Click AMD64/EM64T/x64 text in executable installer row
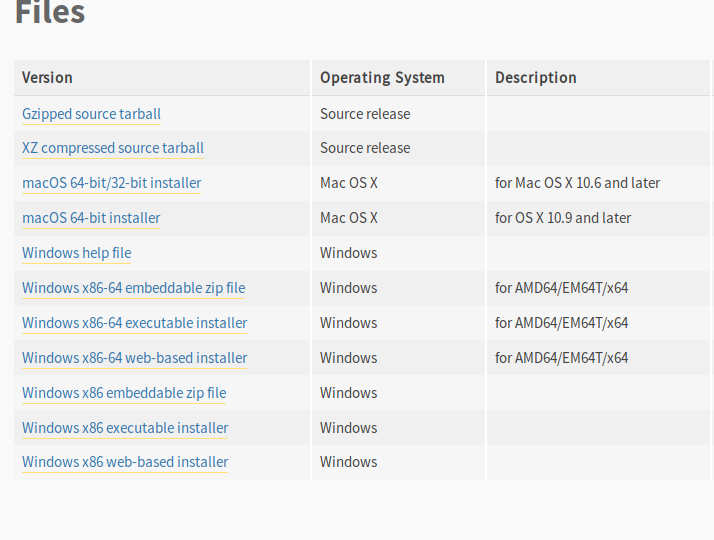This screenshot has width=714, height=540. 561,323
